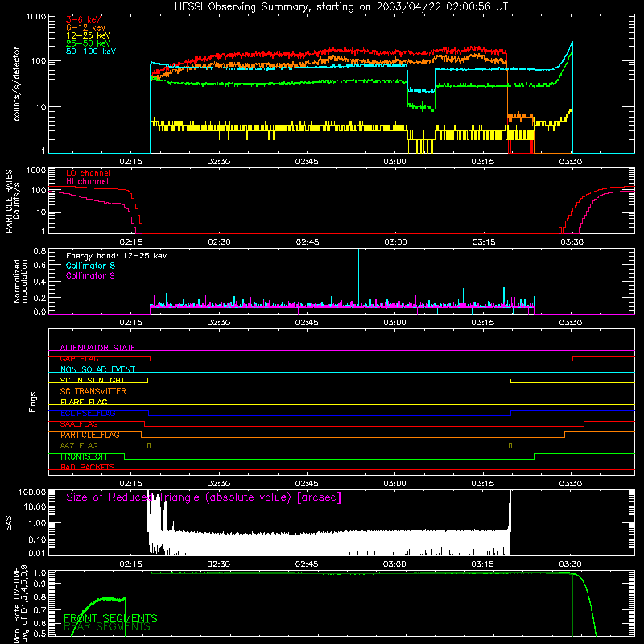Select the Collimator 8 legend label
This screenshot has height=644, width=644.
pyautogui.click(x=90, y=266)
